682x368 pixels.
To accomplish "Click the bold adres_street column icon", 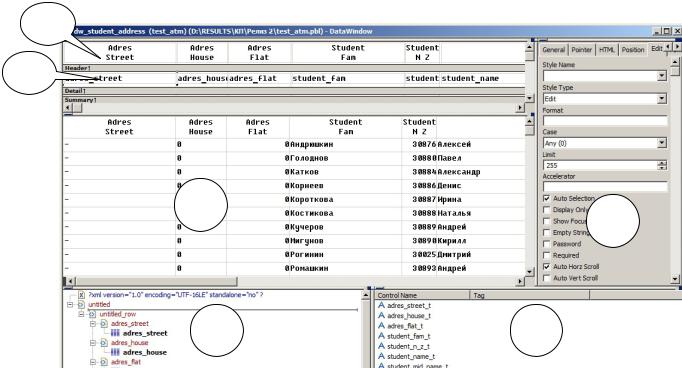I will click(x=115, y=333).
